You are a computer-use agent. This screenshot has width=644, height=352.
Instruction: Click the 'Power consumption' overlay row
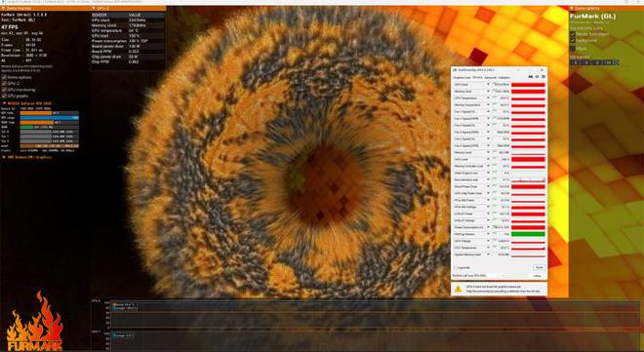128,41
